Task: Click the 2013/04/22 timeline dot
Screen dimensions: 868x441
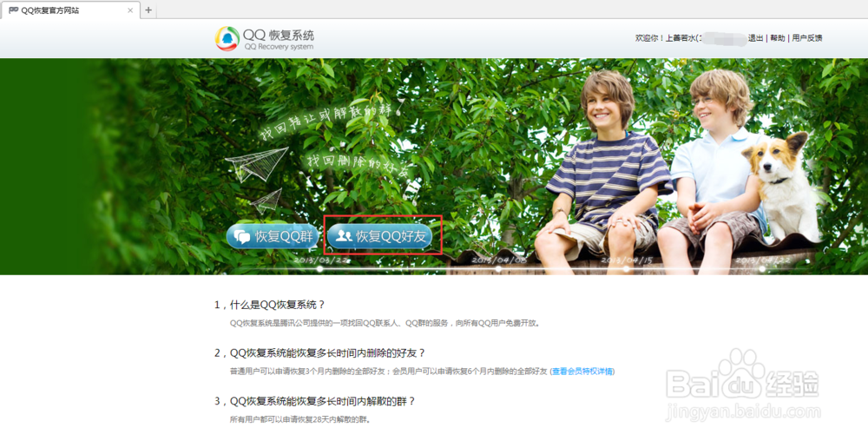Action: tap(762, 269)
